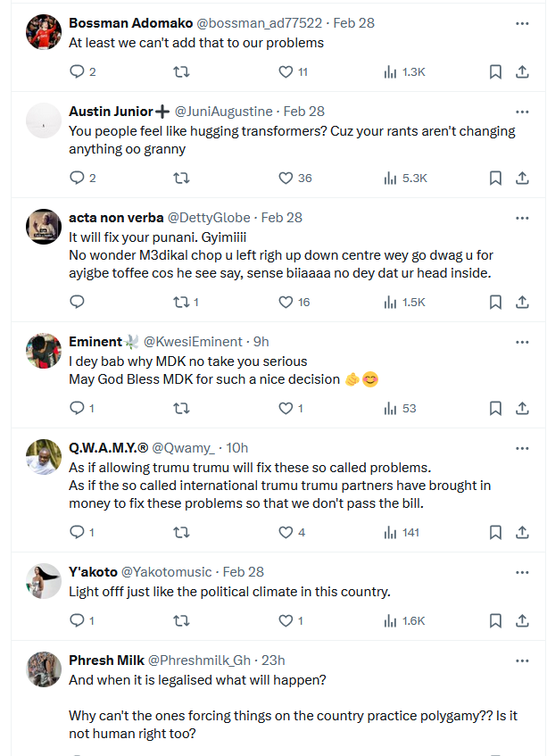This screenshot has width=547, height=756.
Task: Retweet acta non verba's post
Action: (181, 302)
